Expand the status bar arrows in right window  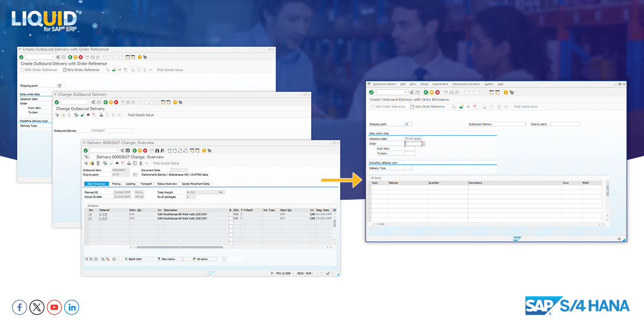pos(619,239)
